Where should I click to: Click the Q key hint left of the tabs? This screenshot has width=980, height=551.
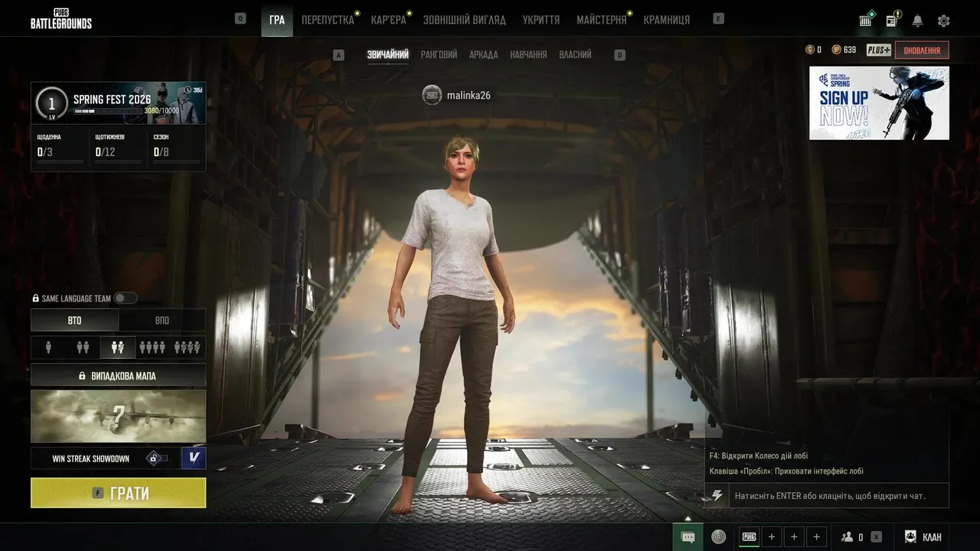pos(240,18)
